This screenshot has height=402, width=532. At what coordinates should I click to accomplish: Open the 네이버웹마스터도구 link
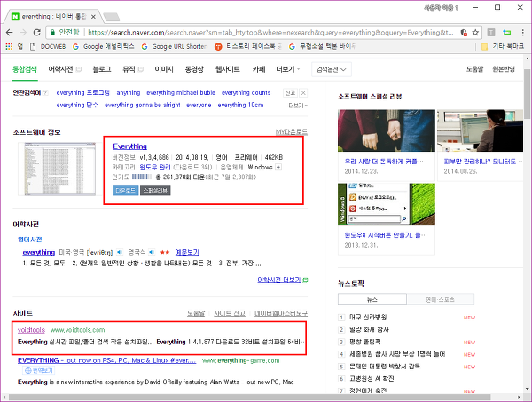pyautogui.click(x=281, y=313)
